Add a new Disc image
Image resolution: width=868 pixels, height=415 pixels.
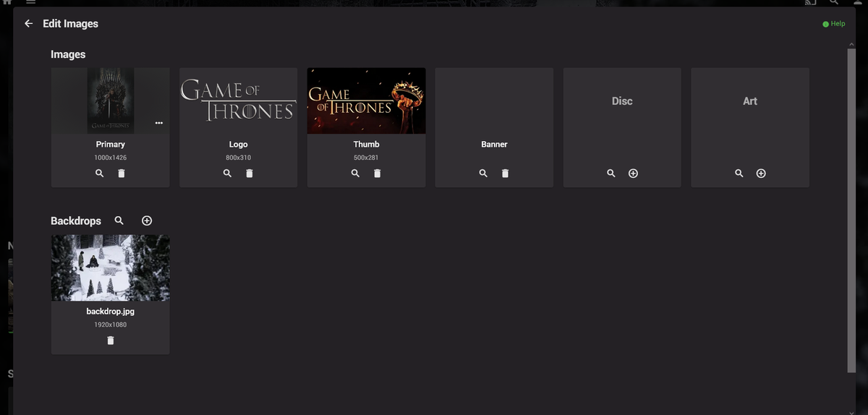(x=634, y=174)
